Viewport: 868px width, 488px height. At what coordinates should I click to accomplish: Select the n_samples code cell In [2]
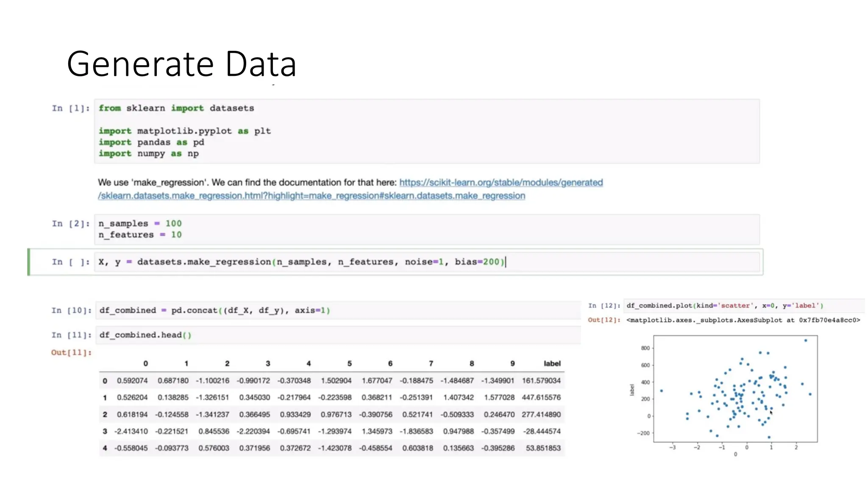tap(427, 229)
